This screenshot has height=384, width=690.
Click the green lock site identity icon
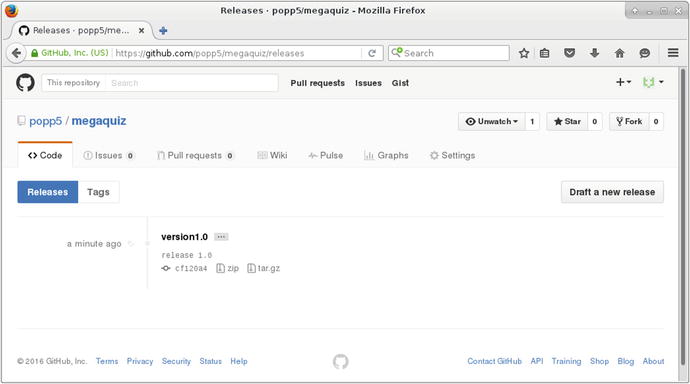click(x=34, y=53)
